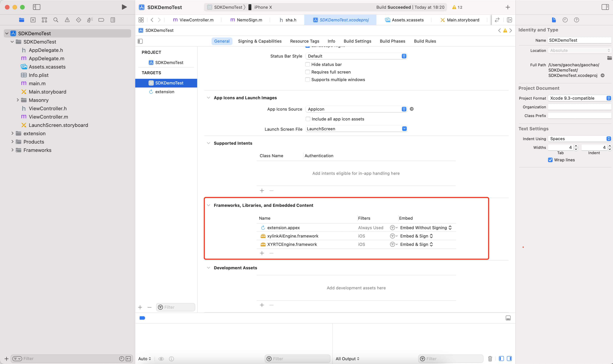Open AppDelegate.m in the navigator
Image resolution: width=613 pixels, height=364 pixels.
[x=46, y=58]
